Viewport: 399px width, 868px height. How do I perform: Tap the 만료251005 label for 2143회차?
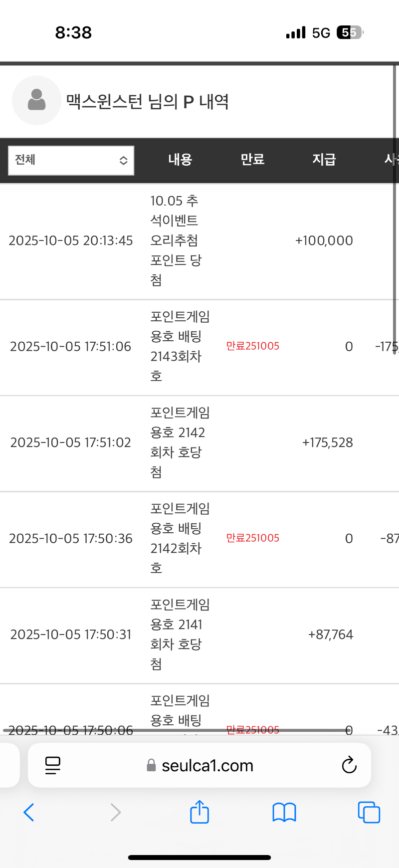252,346
